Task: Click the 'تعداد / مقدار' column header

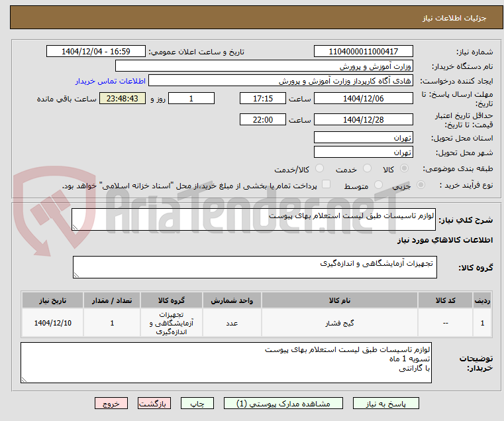Action: tap(112, 300)
